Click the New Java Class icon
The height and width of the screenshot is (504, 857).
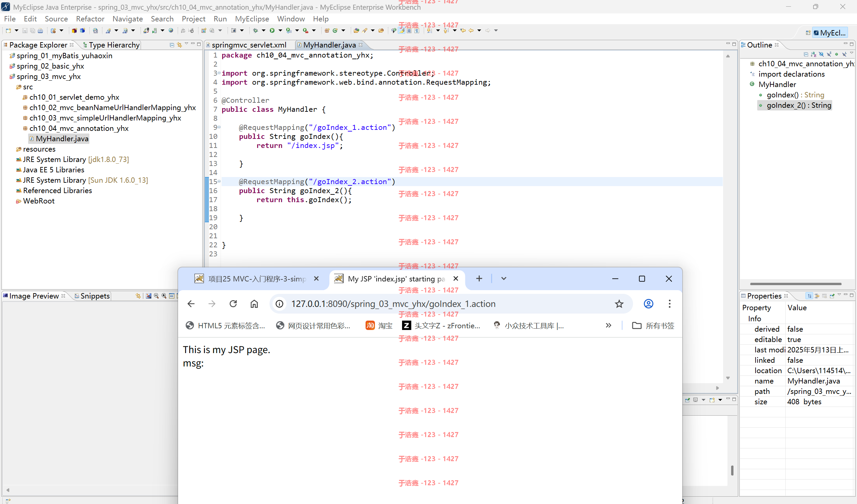coord(335,30)
